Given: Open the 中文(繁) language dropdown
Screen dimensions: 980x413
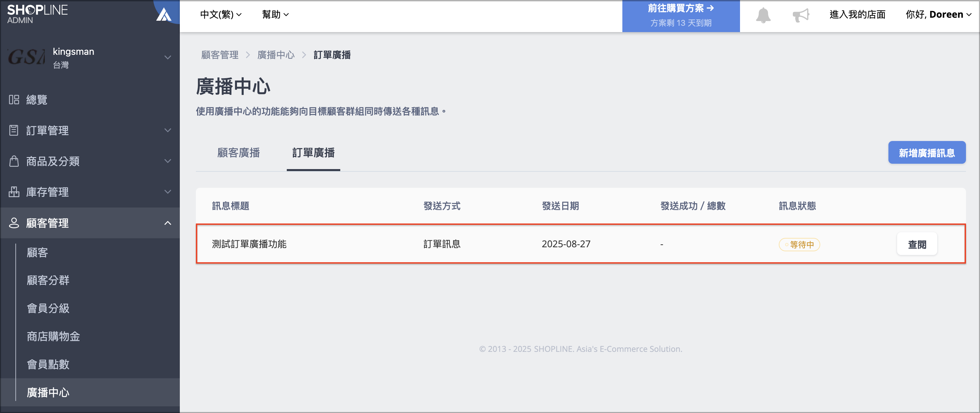Looking at the screenshot, I should (x=221, y=15).
